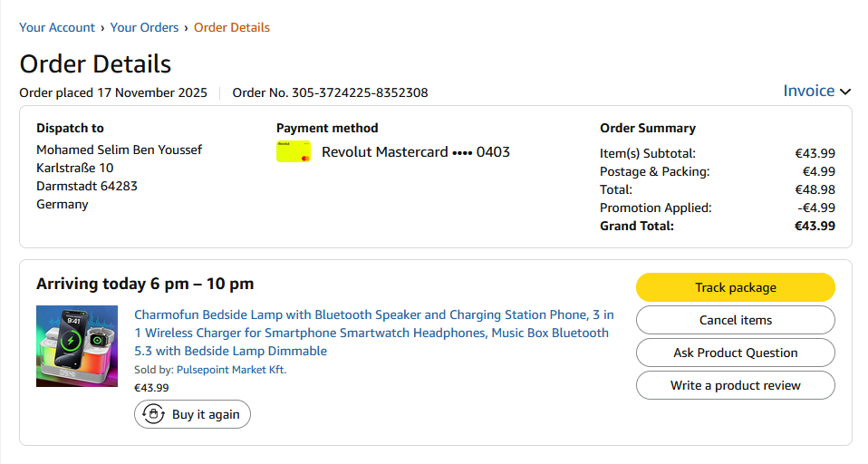Visit seller Pulsepoint Market Kft. link

[231, 370]
